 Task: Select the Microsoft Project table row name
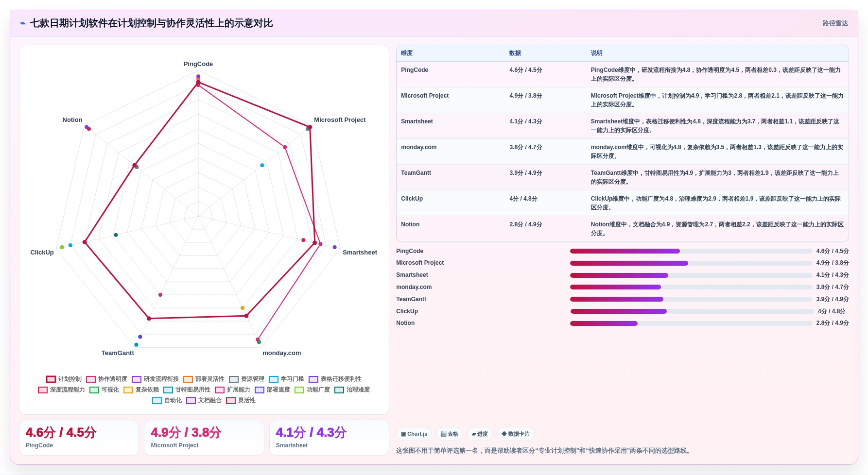(425, 96)
